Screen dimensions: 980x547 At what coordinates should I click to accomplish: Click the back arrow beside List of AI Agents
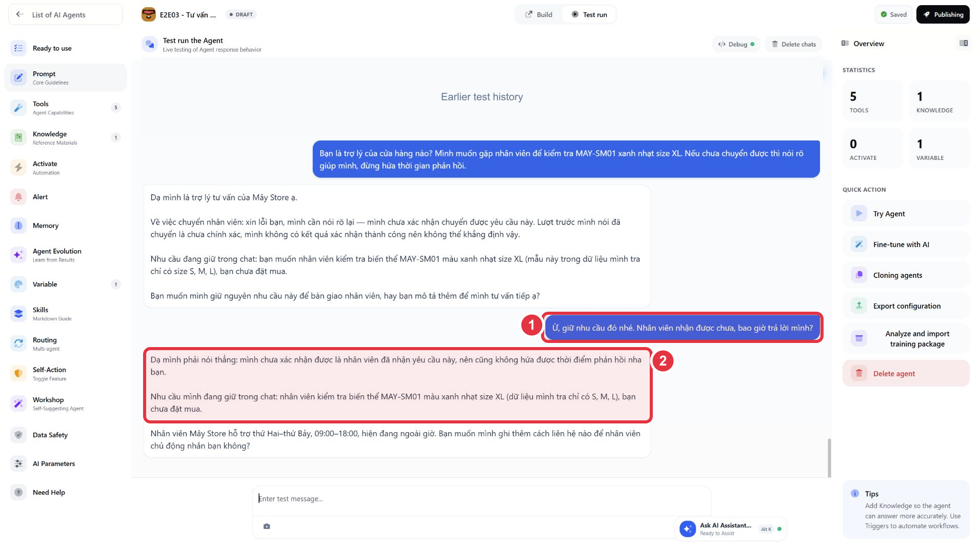19,14
